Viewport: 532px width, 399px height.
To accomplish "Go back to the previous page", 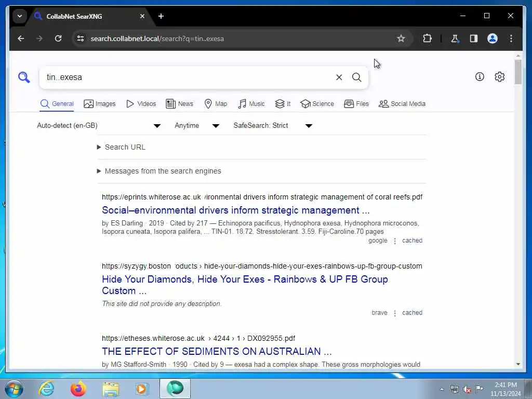I will point(21,38).
